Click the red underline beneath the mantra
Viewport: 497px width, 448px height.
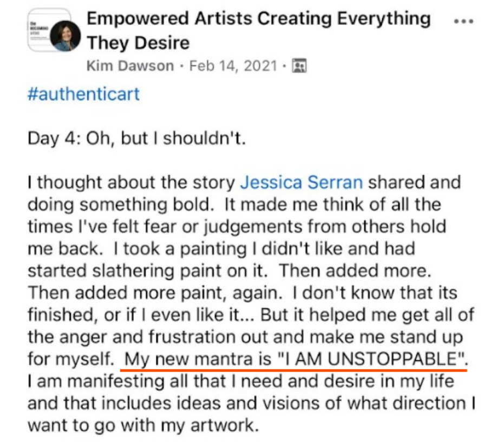click(293, 370)
